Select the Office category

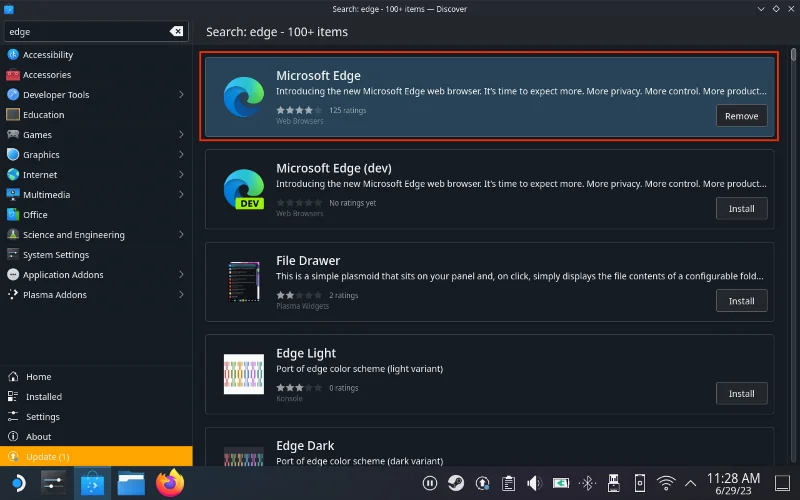[x=35, y=215]
